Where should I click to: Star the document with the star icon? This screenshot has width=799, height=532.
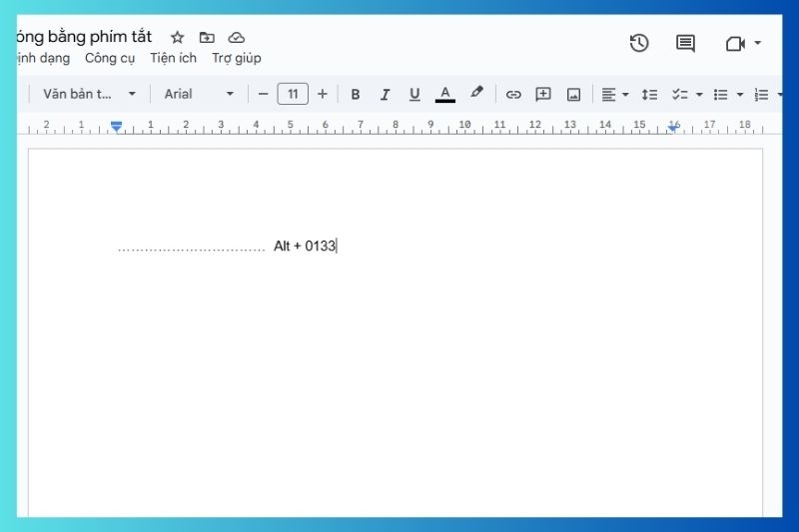(178, 37)
